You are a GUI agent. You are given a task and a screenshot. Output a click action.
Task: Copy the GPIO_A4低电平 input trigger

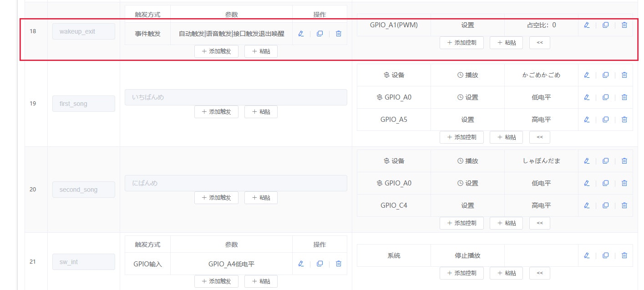point(319,264)
